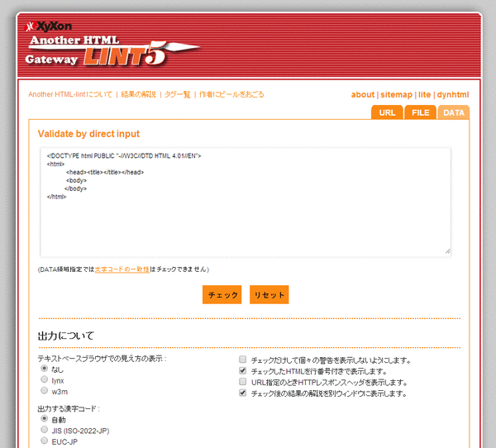Click the 'テキストベースブラウザでの見え方の表示' label
The image size is (496, 448).
[102, 359]
